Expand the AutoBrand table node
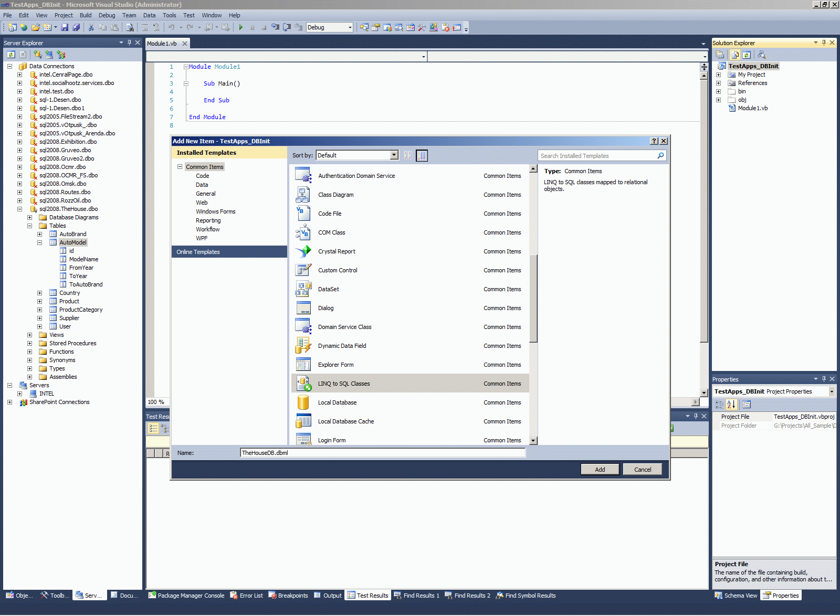 click(x=39, y=234)
